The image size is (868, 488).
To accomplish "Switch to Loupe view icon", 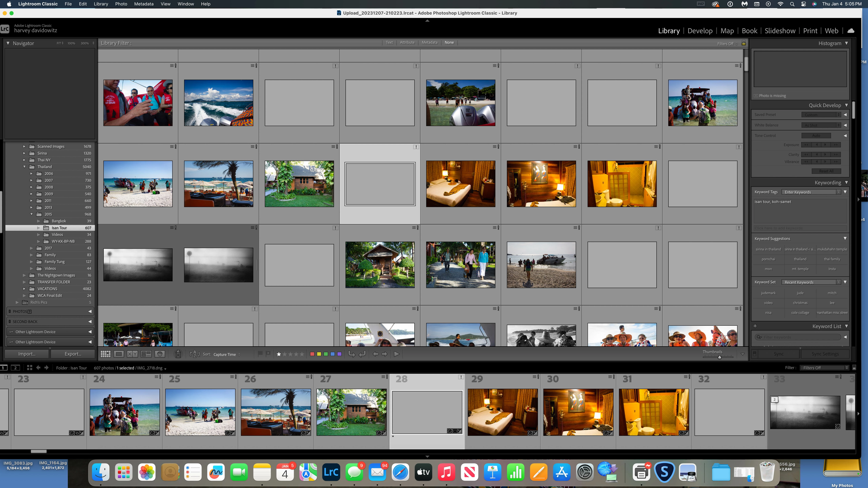I will tap(119, 354).
